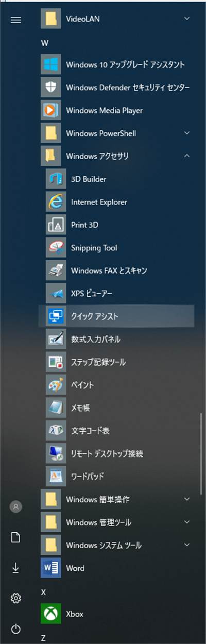
Task: Select the メモ帳 label
Action: 80,408
